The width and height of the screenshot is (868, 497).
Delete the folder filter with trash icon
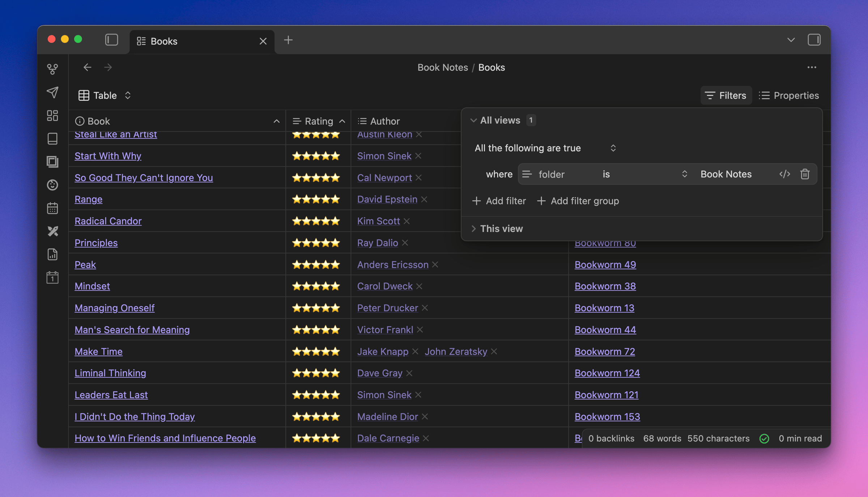[x=805, y=174]
